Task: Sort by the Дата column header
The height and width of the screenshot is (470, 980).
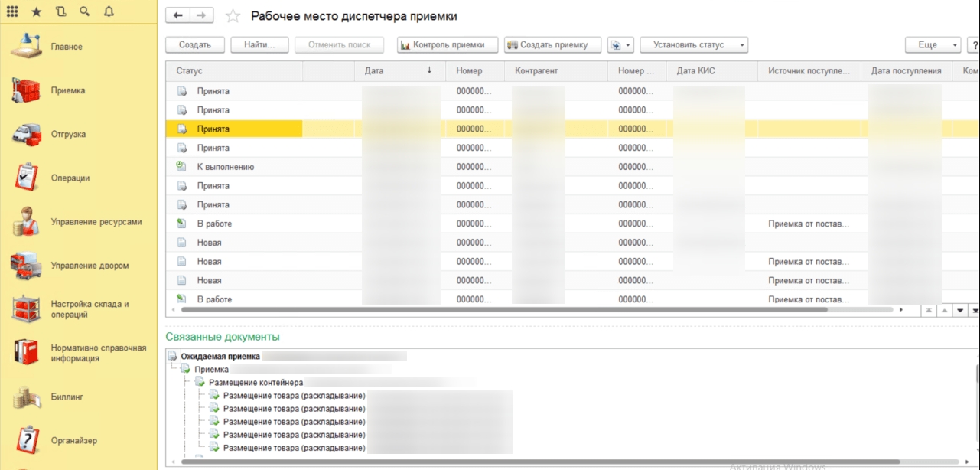Action: click(374, 71)
